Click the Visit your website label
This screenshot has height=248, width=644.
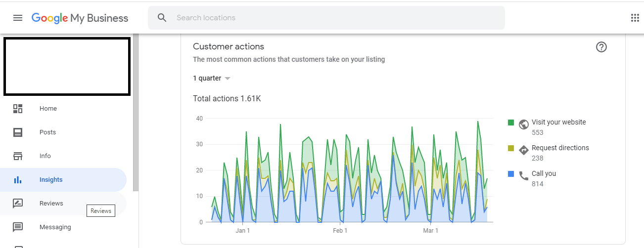point(558,122)
